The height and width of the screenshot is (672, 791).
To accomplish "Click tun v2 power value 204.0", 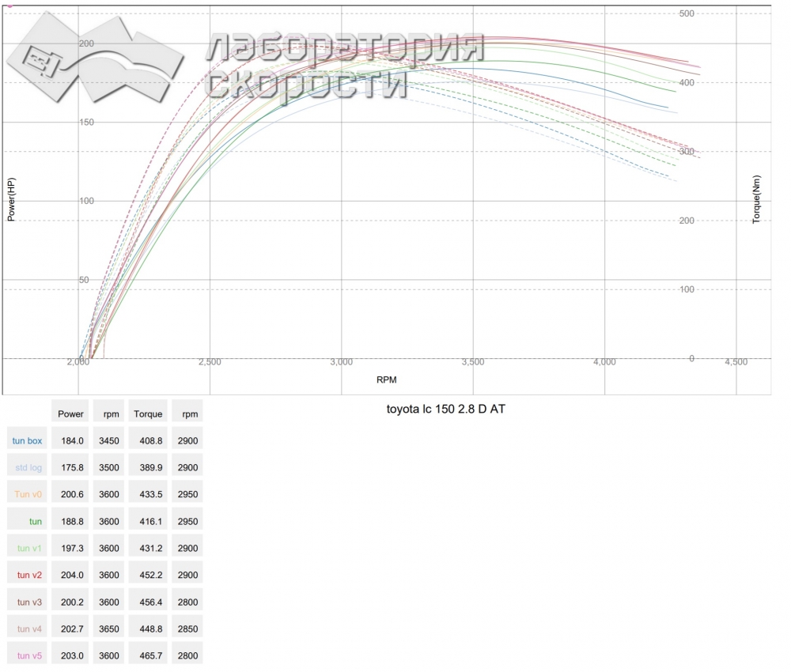I will click(72, 575).
